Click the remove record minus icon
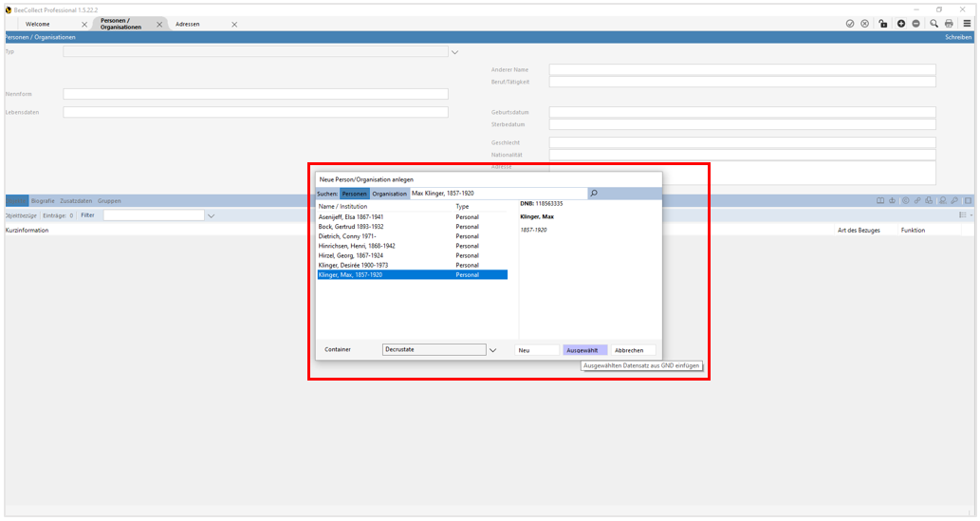This screenshot has width=980, height=521. (915, 24)
